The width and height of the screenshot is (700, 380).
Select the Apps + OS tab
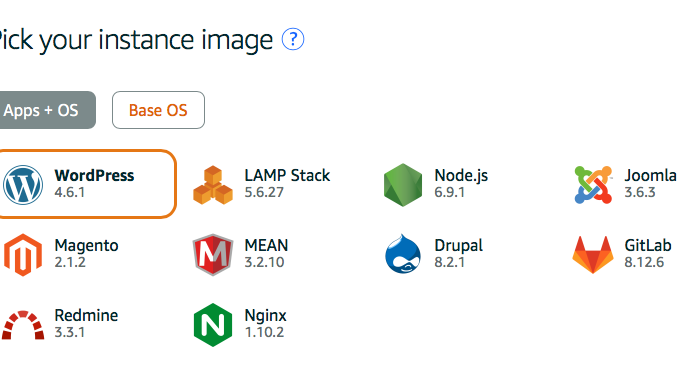[44, 110]
